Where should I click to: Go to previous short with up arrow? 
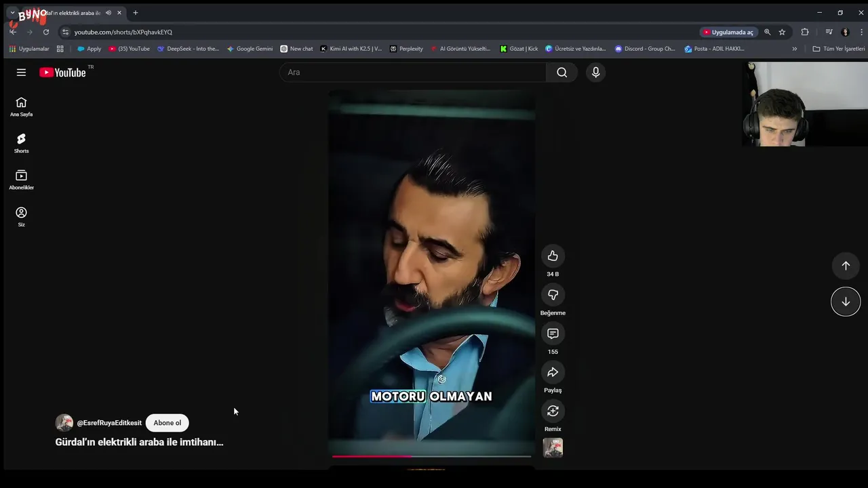click(x=846, y=266)
